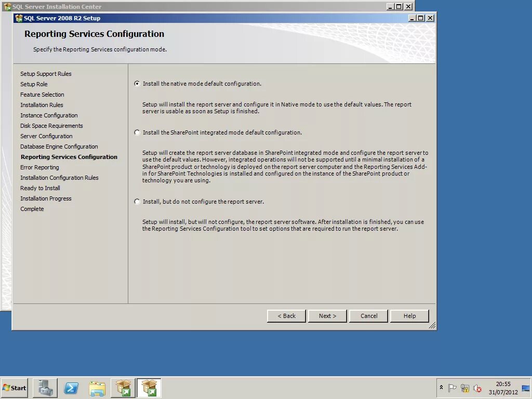Close SQL Server Installation Center window
The height and width of the screenshot is (399, 532).
[x=408, y=6]
